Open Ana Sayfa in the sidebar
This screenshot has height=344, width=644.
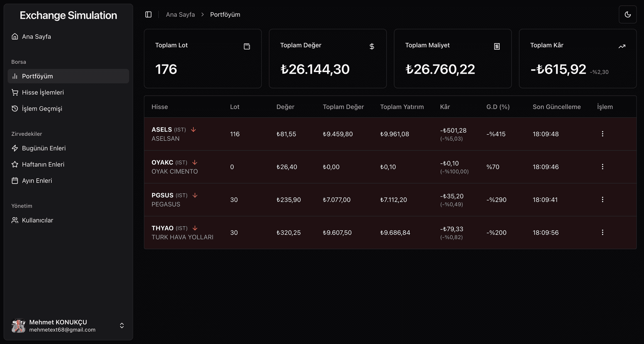pyautogui.click(x=68, y=37)
